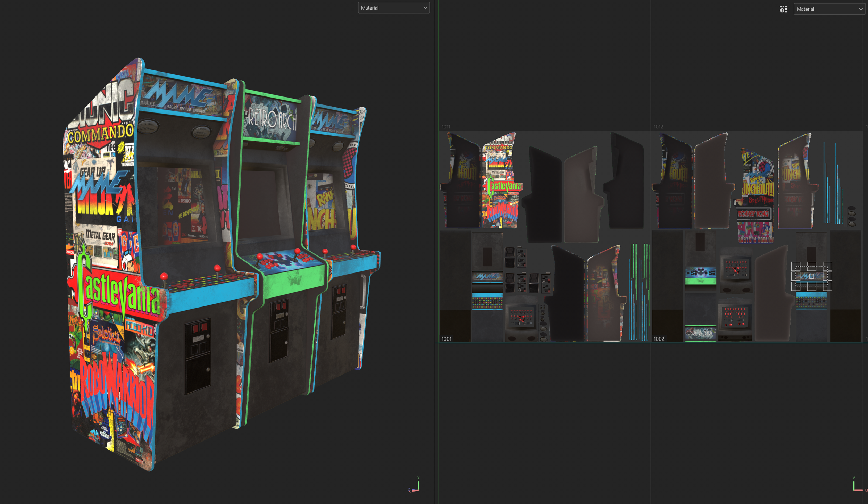Click the bottom-right transform gizmo corner handle
The height and width of the screenshot is (504, 868).
(x=827, y=286)
